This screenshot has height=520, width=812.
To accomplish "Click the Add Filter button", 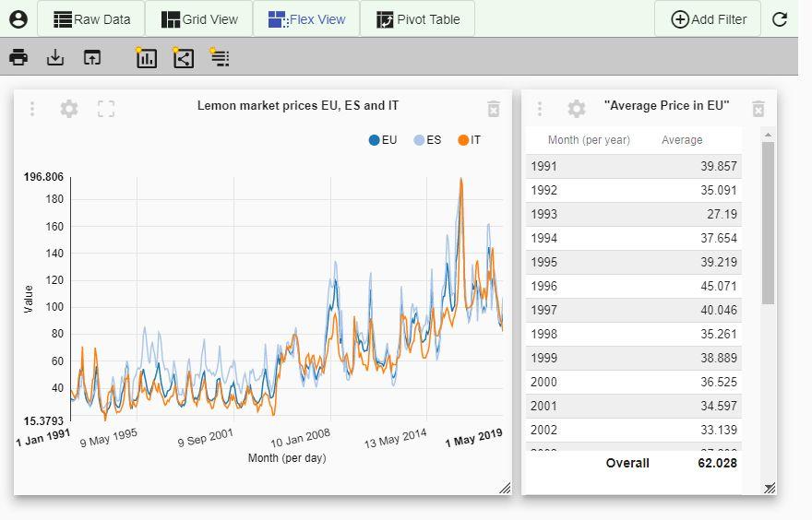I will coord(708,18).
